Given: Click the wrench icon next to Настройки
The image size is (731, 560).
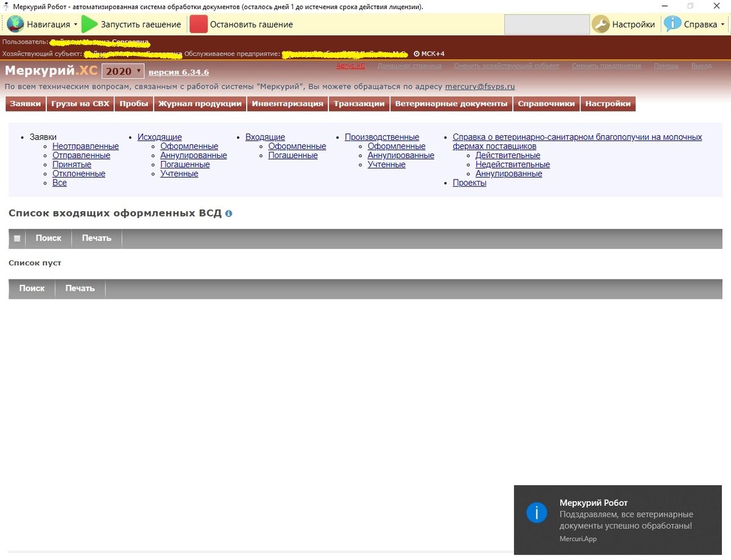Looking at the screenshot, I should (x=601, y=24).
